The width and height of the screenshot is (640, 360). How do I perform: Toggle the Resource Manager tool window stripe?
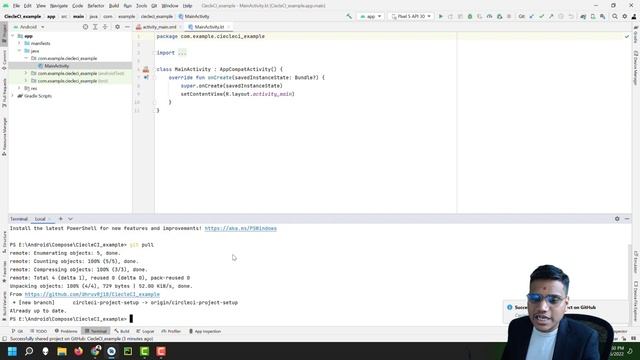(x=4, y=137)
